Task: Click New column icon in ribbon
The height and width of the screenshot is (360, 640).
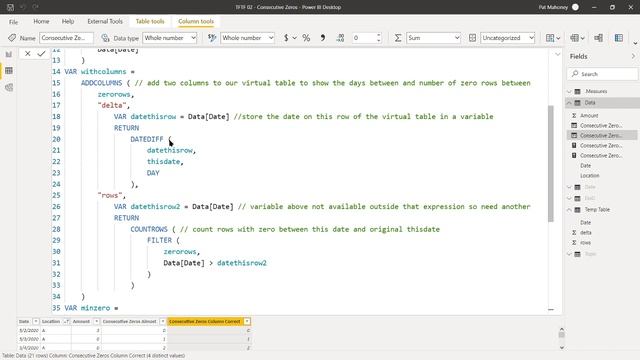Action: [619, 38]
